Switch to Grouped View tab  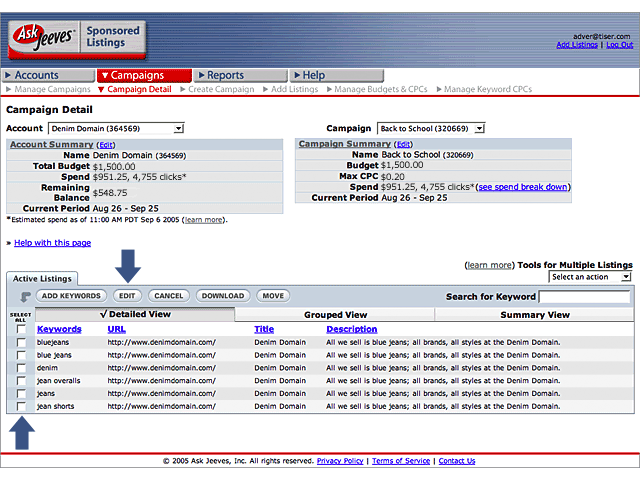tap(335, 315)
